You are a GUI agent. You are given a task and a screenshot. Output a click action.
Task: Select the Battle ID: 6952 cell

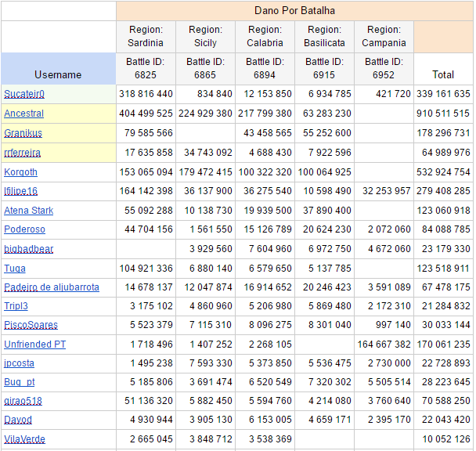384,69
